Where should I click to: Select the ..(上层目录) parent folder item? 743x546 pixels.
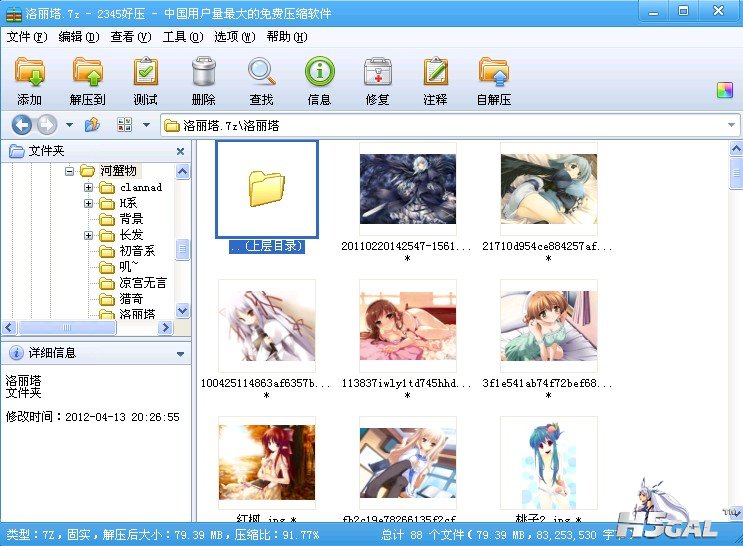[266, 197]
